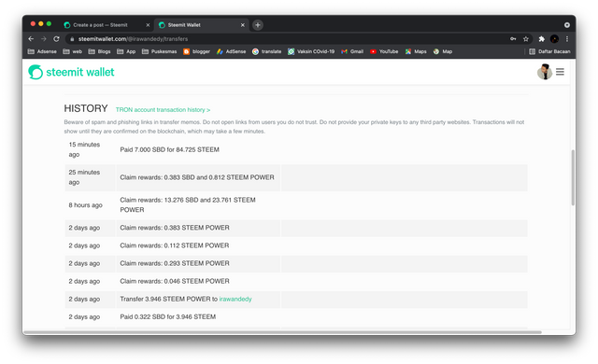Open the user profile avatar
The height and width of the screenshot is (364, 598).
[x=545, y=72]
